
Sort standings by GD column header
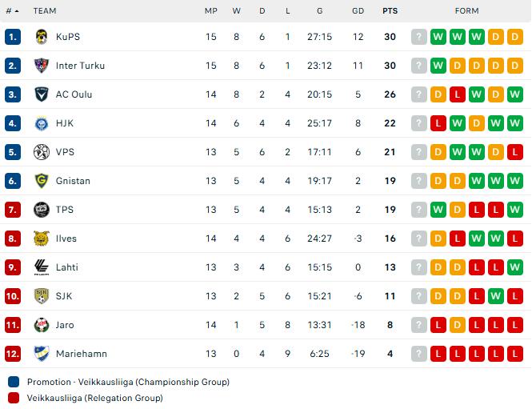(358, 11)
